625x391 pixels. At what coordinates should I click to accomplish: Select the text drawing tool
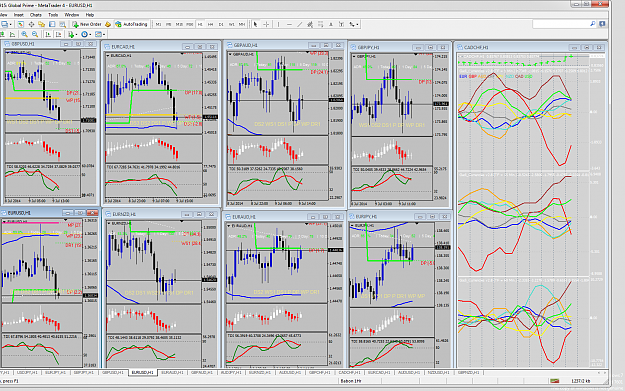[330, 24]
